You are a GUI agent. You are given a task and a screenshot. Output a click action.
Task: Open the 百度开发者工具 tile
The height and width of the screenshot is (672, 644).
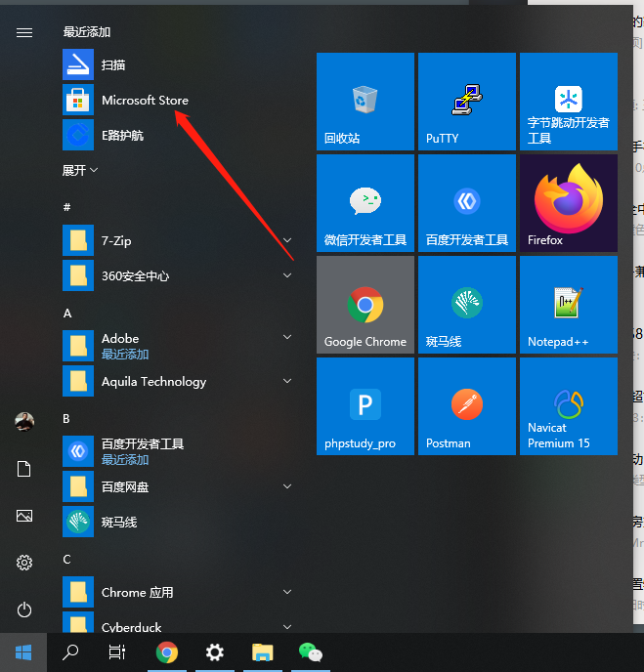coord(467,203)
